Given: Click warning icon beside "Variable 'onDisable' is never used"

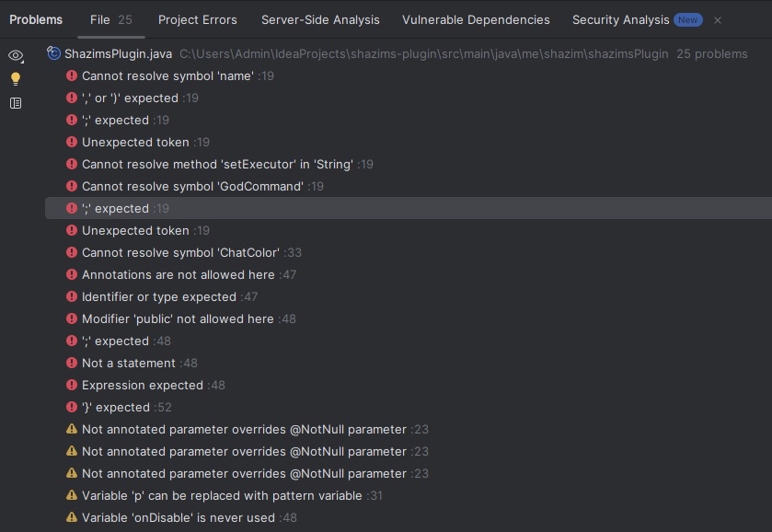Looking at the screenshot, I should pyautogui.click(x=72, y=517).
